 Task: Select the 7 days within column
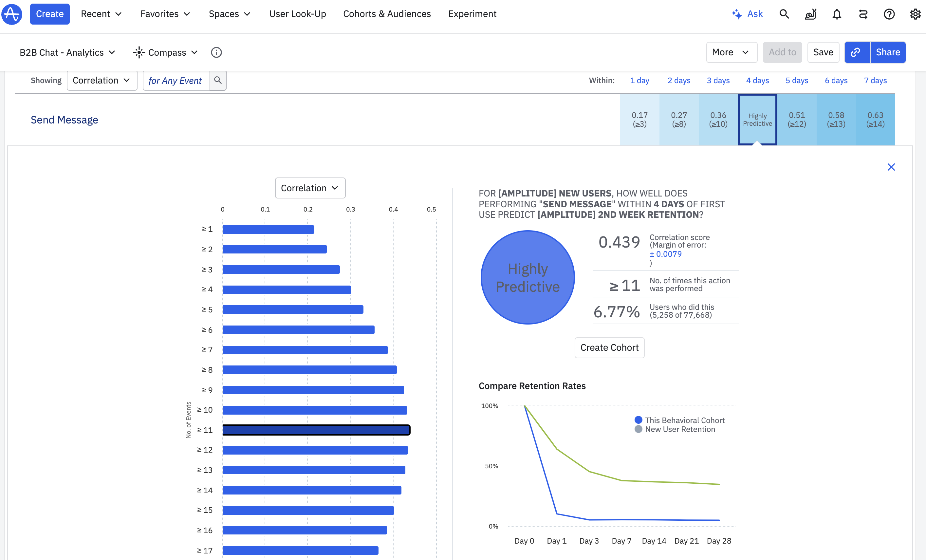[x=875, y=81]
